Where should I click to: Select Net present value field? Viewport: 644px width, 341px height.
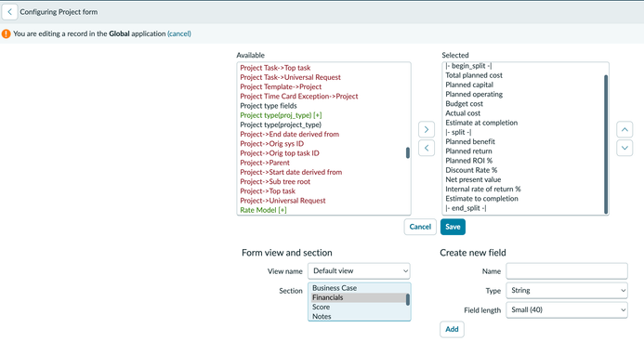tap(473, 179)
